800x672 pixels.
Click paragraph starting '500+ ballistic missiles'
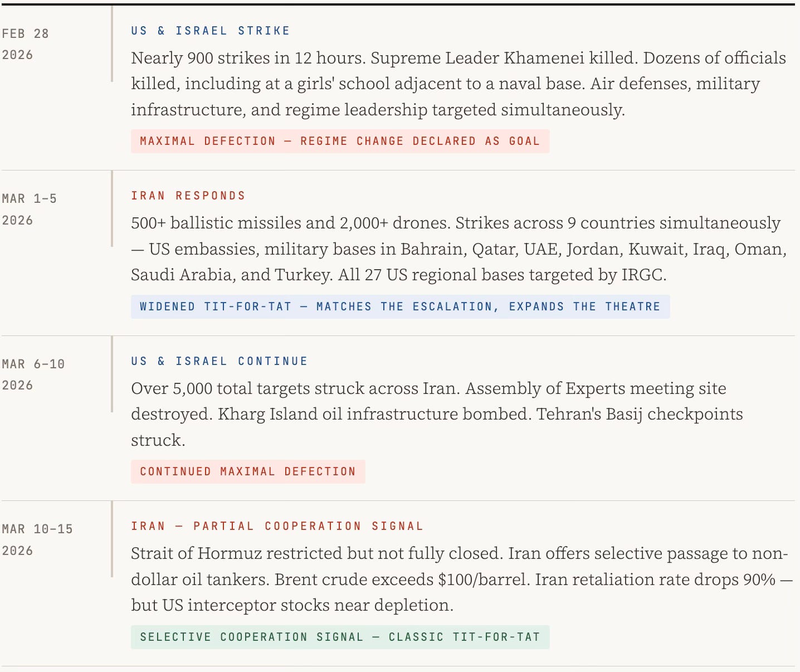458,249
